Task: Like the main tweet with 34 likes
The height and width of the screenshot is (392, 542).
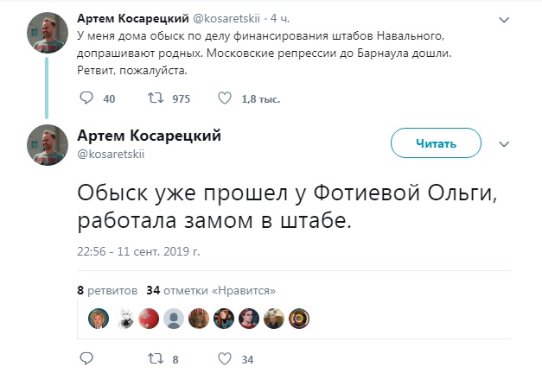Action: pos(225,359)
